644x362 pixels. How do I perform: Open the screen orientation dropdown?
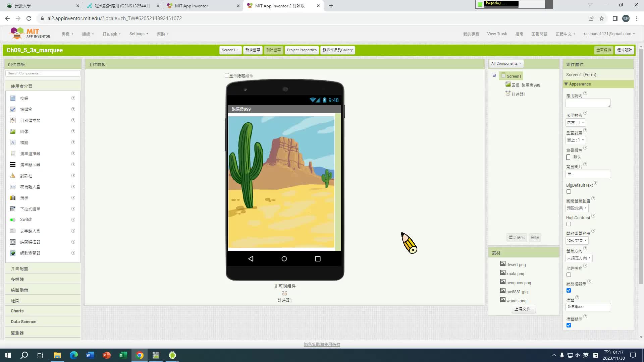(x=579, y=258)
